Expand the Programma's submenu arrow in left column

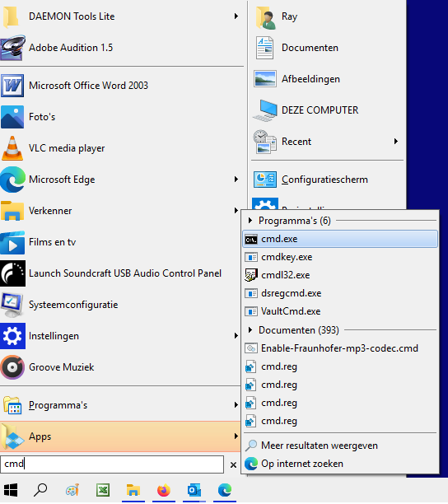pyautogui.click(x=236, y=405)
